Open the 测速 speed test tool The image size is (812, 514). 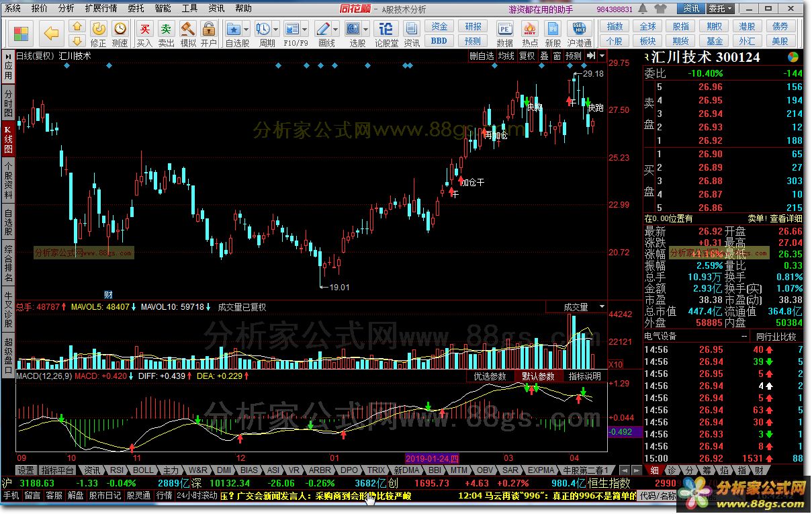point(120,34)
